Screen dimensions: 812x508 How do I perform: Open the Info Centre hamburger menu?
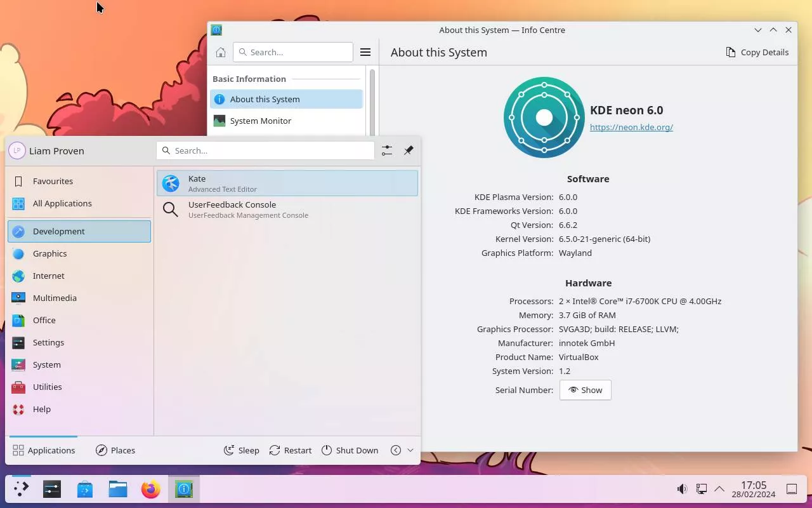(x=365, y=52)
